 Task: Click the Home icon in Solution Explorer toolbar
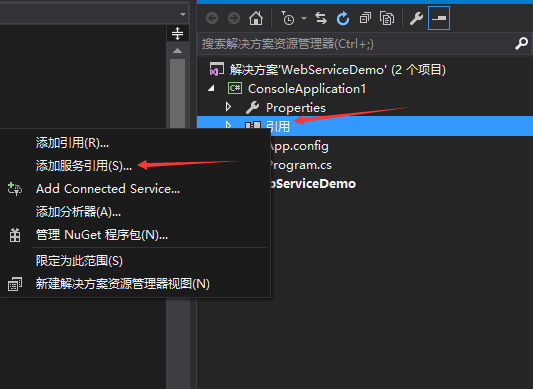point(256,18)
